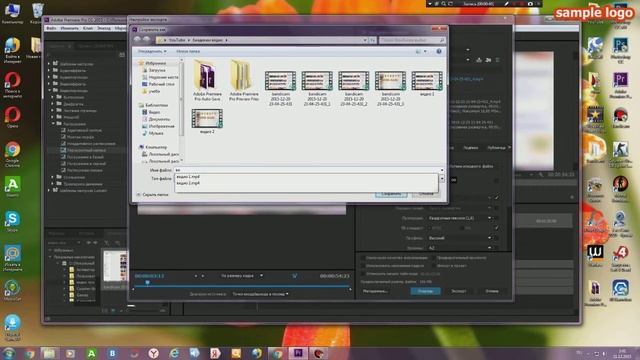Select the видео 1 video file

click(x=427, y=83)
